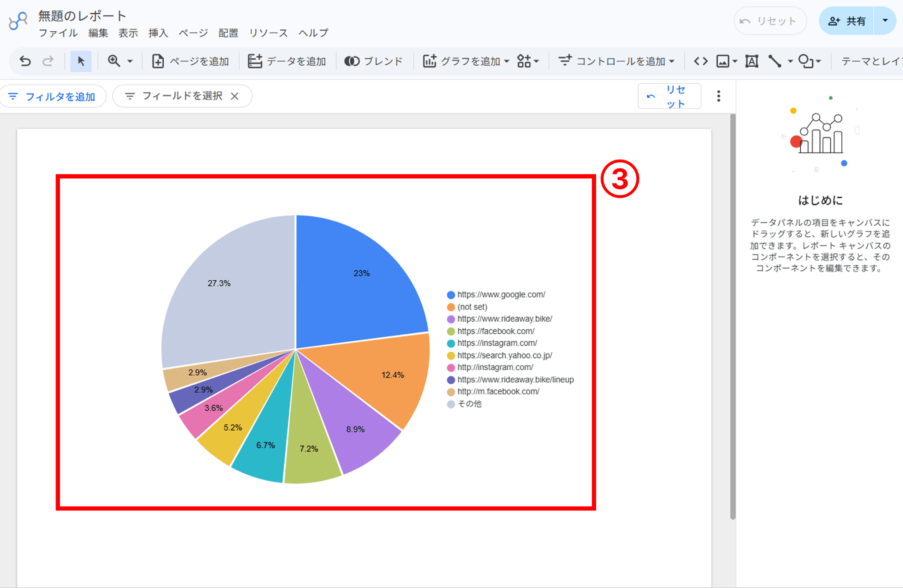
Task: Click legend text https://www.rideaway.bike/lineup
Action: coord(515,380)
